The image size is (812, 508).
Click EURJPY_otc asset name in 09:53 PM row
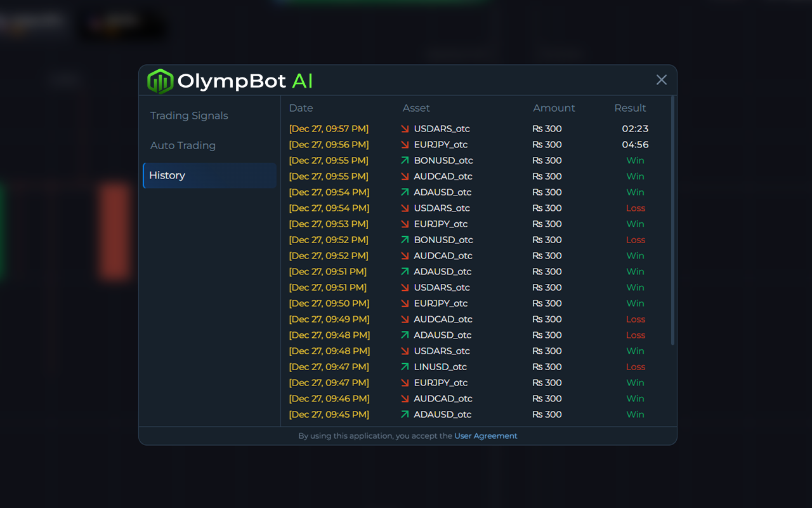click(x=441, y=224)
